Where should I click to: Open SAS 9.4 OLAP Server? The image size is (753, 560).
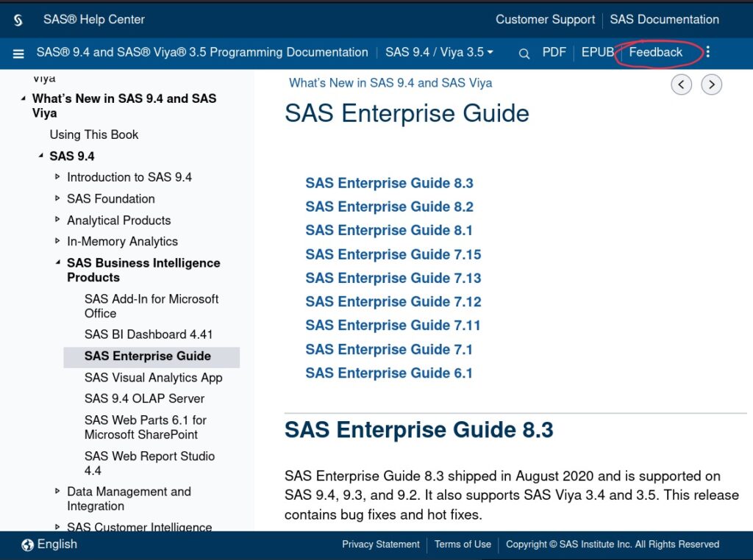click(x=145, y=399)
